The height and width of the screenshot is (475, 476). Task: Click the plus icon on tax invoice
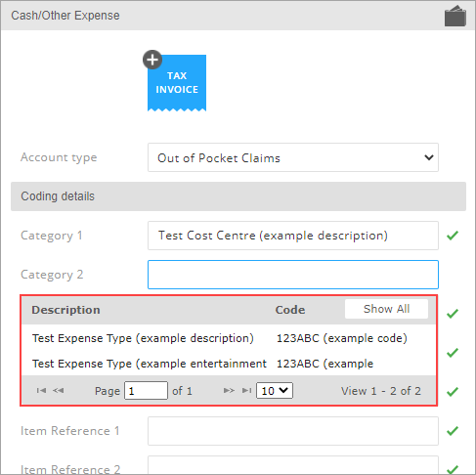click(x=152, y=60)
